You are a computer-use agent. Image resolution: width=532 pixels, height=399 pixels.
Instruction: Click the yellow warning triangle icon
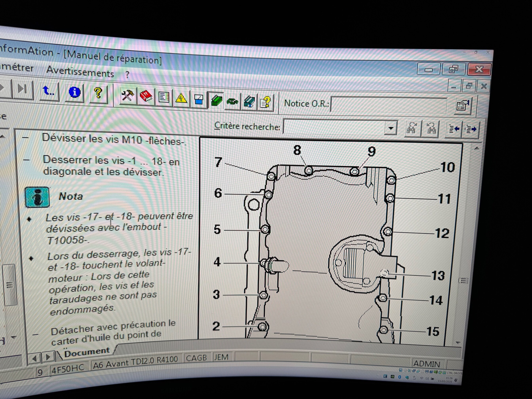coord(181,98)
